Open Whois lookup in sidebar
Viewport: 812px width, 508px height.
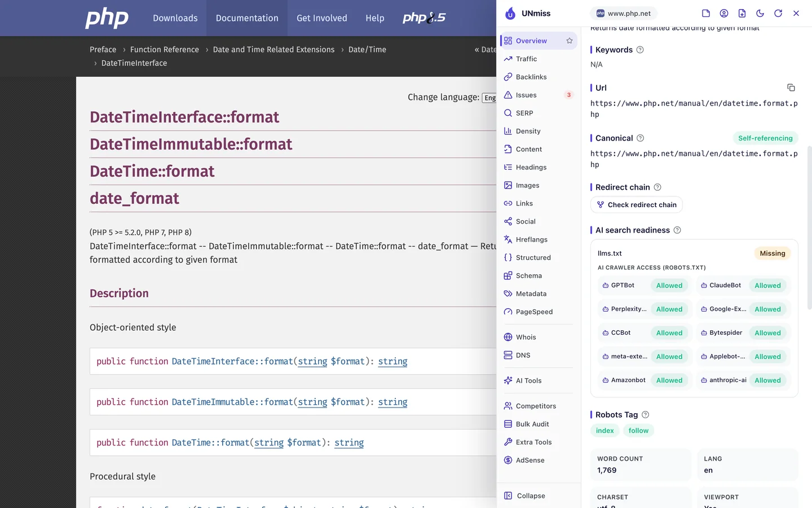coord(539,337)
